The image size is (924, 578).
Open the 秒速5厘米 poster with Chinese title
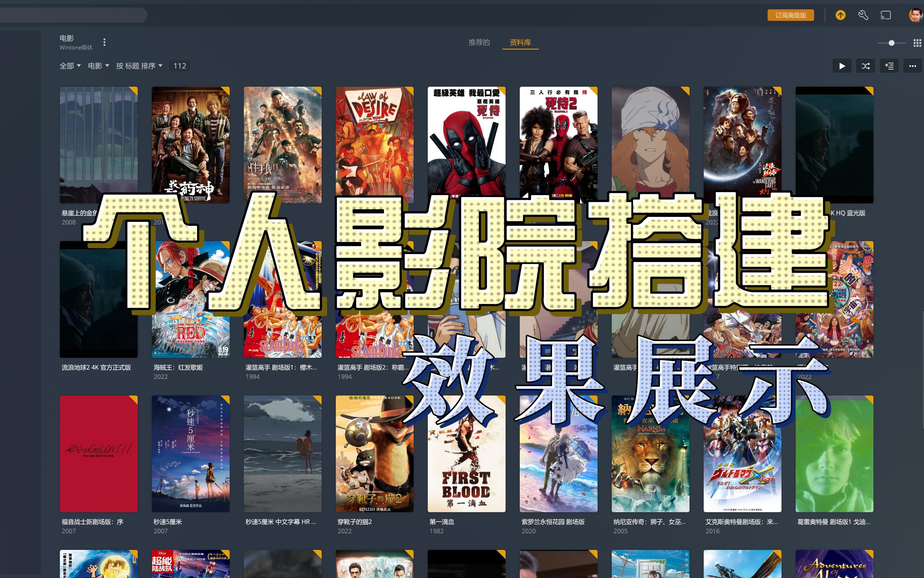click(x=191, y=454)
